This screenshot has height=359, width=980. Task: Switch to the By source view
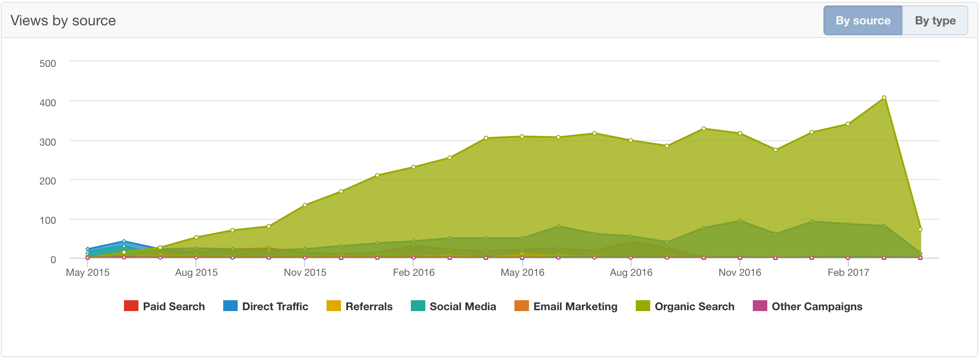863,20
